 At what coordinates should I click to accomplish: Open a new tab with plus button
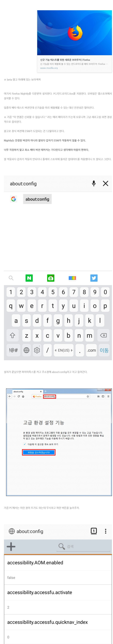(x=45, y=391)
